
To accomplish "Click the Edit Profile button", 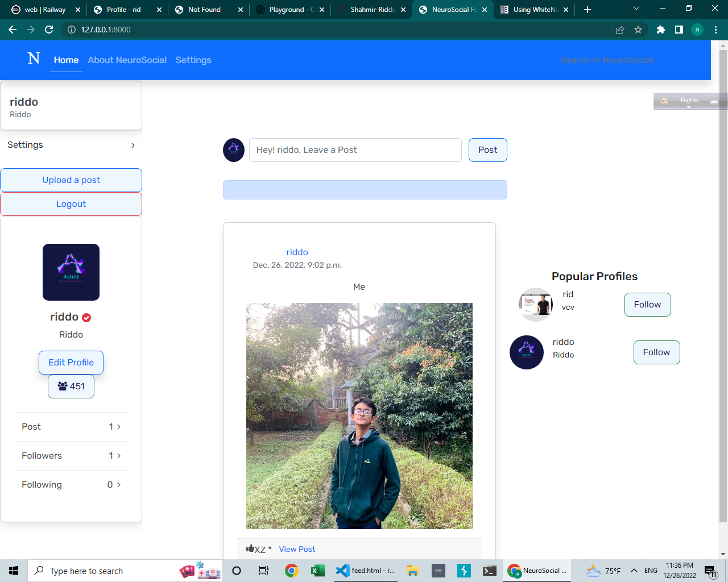I will (71, 363).
